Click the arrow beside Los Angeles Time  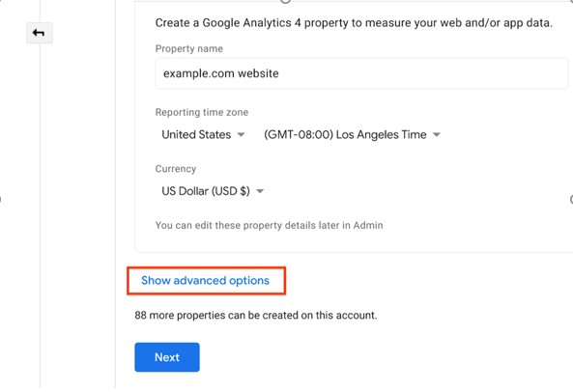point(437,134)
